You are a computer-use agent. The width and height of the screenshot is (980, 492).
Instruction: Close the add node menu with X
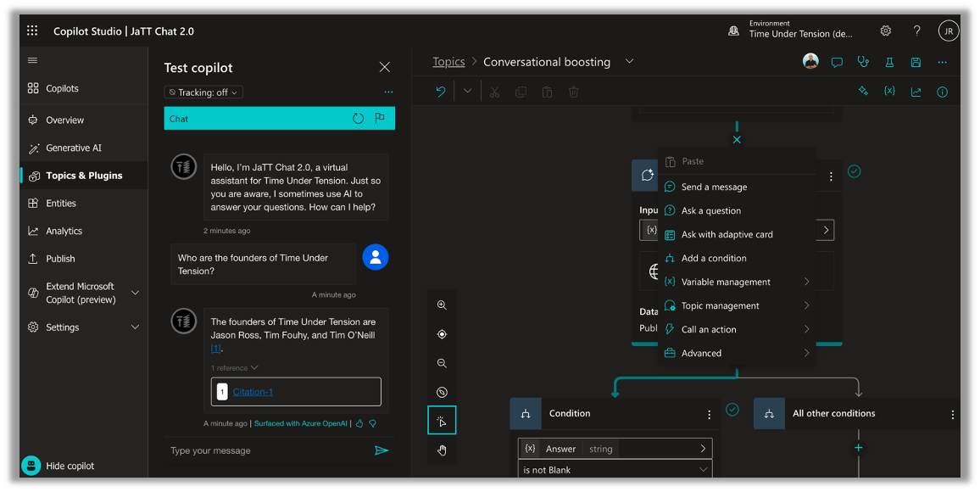pyautogui.click(x=737, y=139)
